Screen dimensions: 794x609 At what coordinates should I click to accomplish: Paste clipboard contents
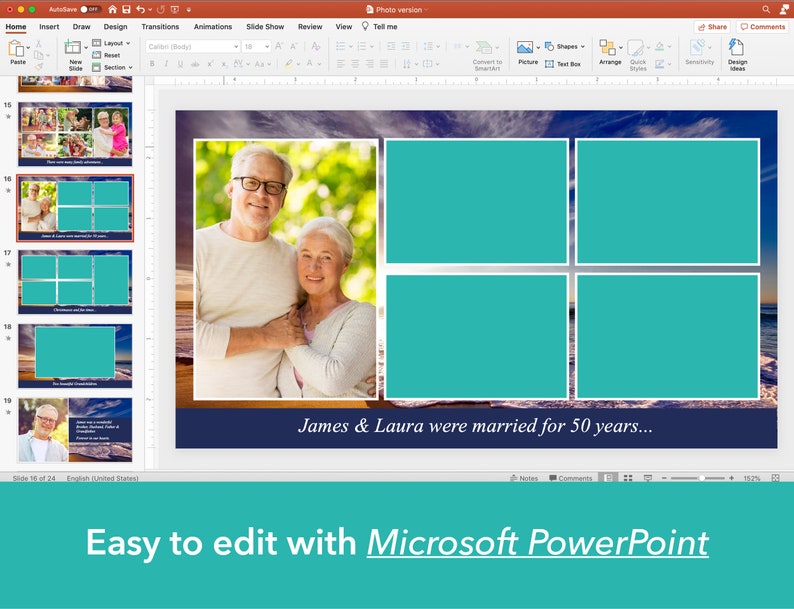click(x=16, y=52)
